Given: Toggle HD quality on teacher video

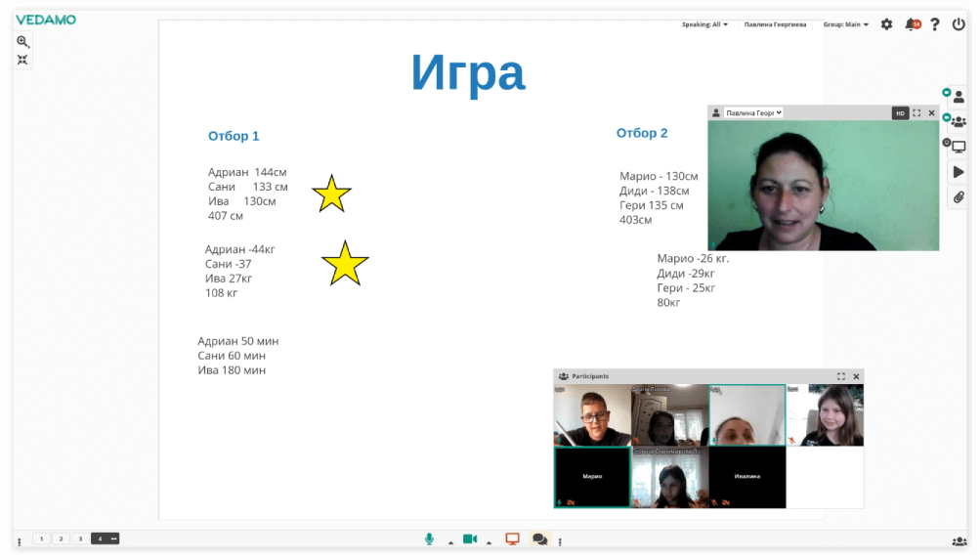Looking at the screenshot, I should [x=900, y=113].
